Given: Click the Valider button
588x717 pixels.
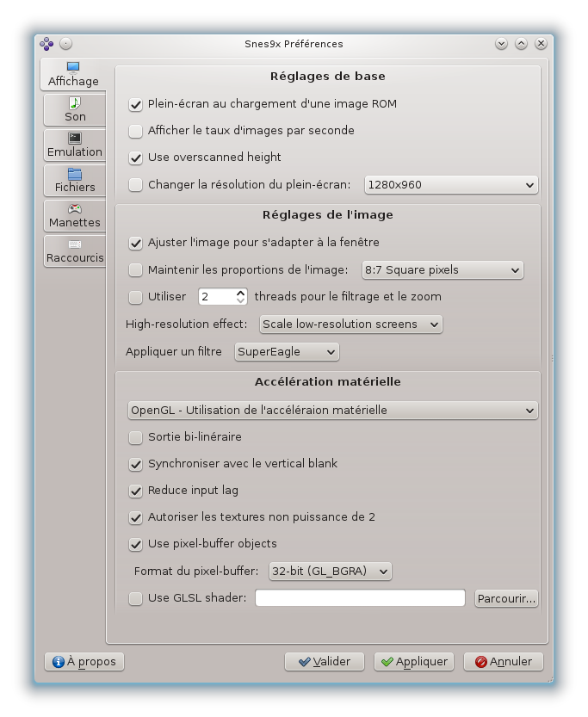Looking at the screenshot, I should click(x=325, y=662).
